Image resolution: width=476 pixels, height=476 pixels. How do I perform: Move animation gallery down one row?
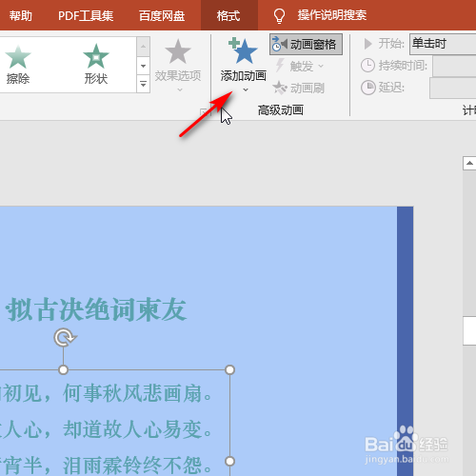click(x=143, y=66)
